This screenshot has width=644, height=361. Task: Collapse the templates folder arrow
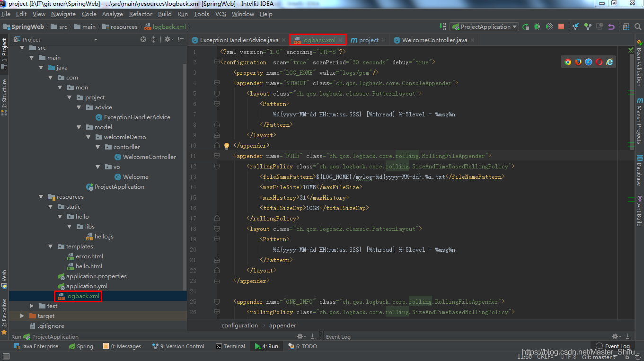pos(51,247)
